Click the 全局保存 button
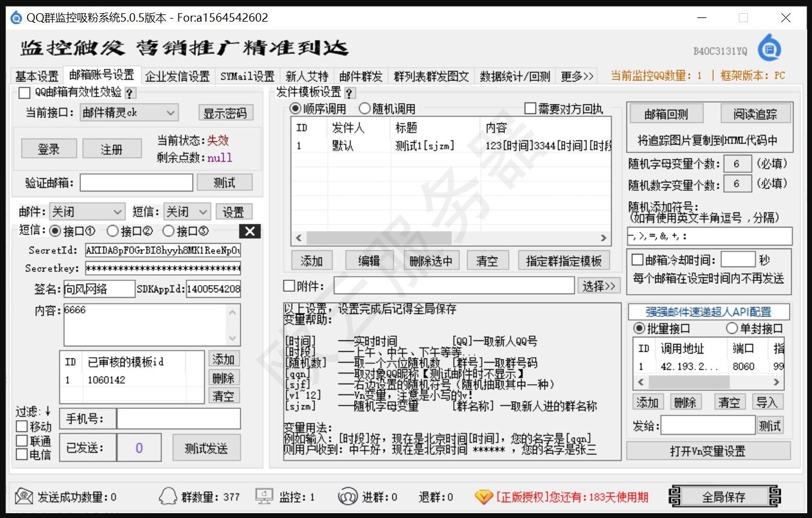The height and width of the screenshot is (518, 812). (x=724, y=496)
